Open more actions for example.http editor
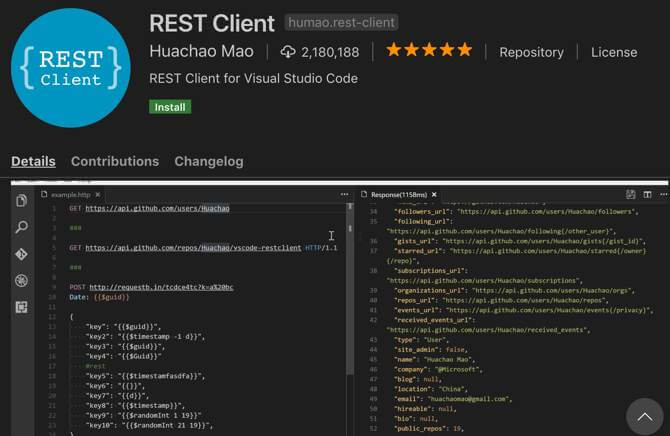Viewport: 670px width, 436px height. 344,194
